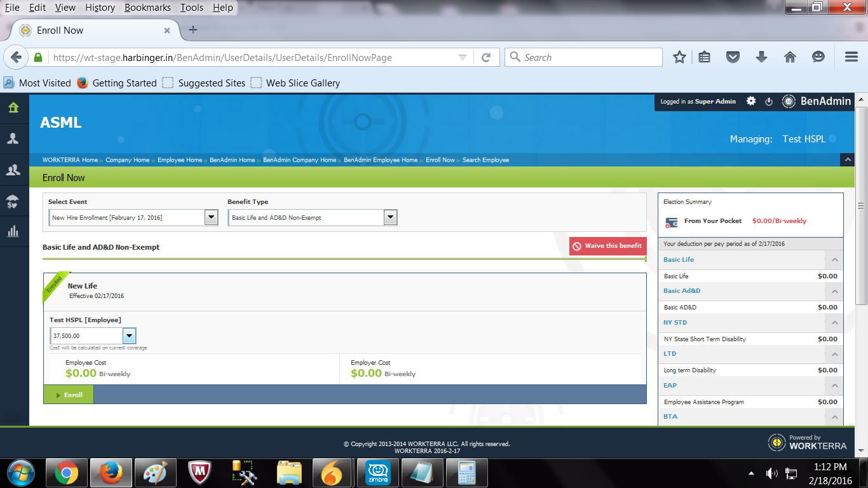Click the umbrella benefits icon in sidebar
This screenshot has width=868, height=488.
click(x=13, y=201)
